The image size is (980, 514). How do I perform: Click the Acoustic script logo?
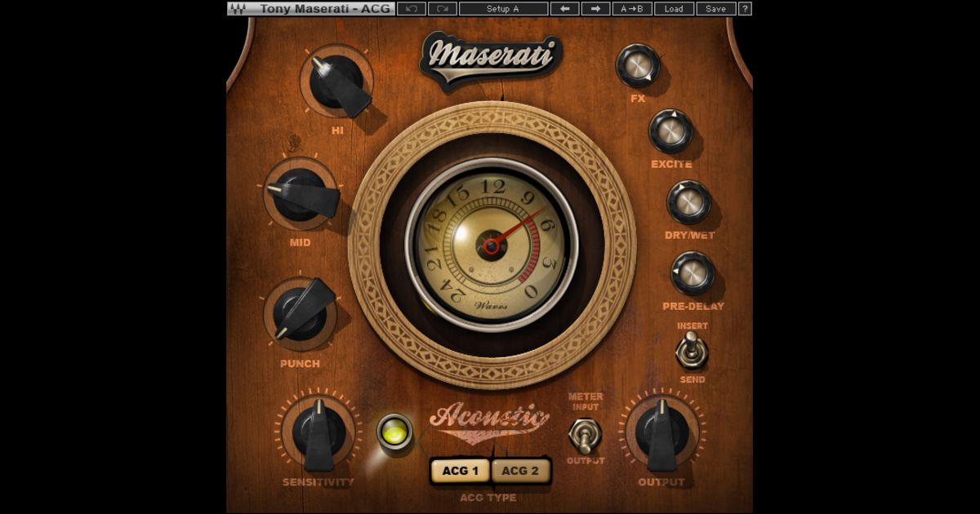(490, 422)
